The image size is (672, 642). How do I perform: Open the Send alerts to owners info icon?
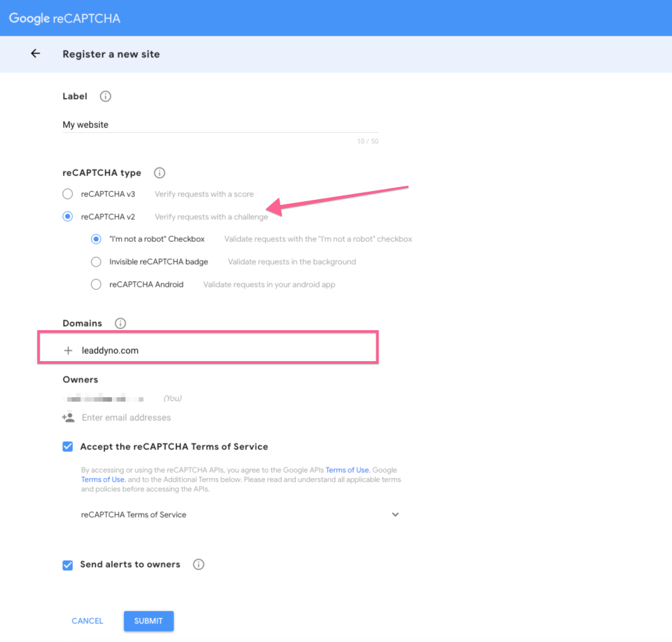coord(199,564)
